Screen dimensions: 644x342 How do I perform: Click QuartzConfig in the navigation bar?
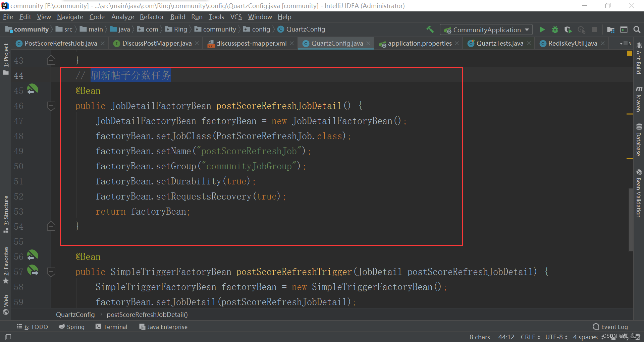click(301, 30)
